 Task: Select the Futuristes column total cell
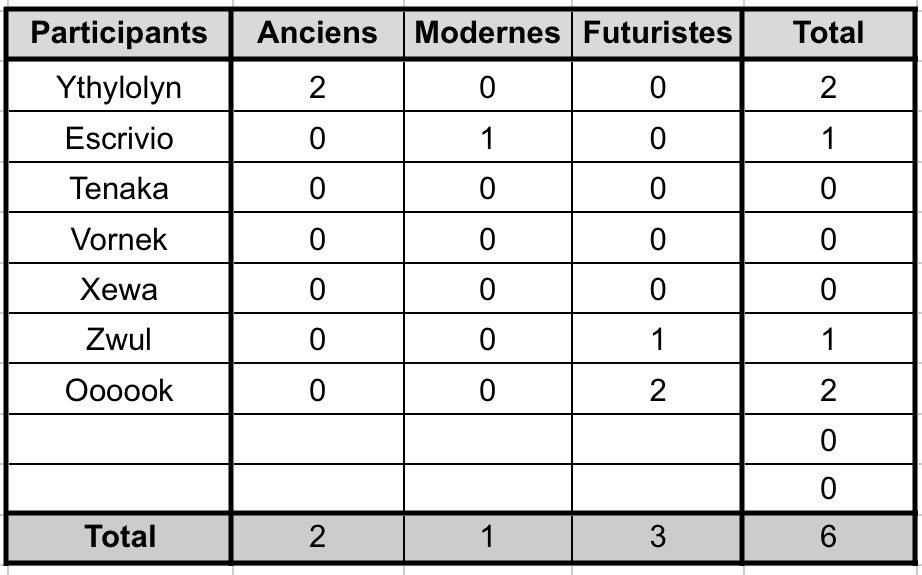657,537
